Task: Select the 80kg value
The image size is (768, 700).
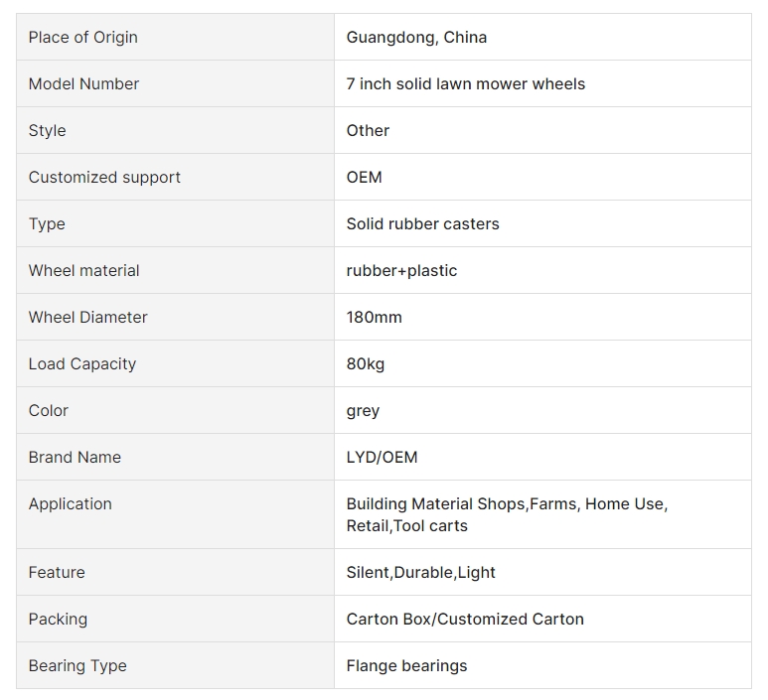Action: point(365,363)
